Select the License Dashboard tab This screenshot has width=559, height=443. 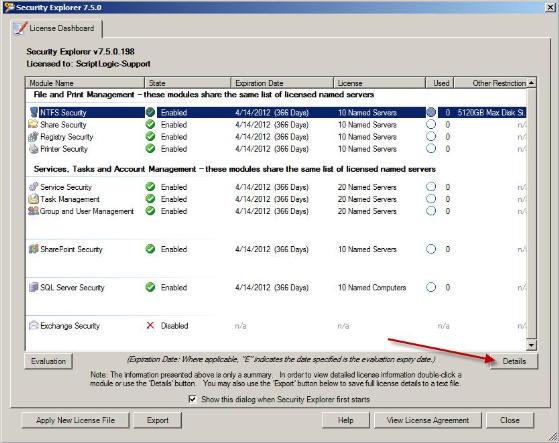57,28
